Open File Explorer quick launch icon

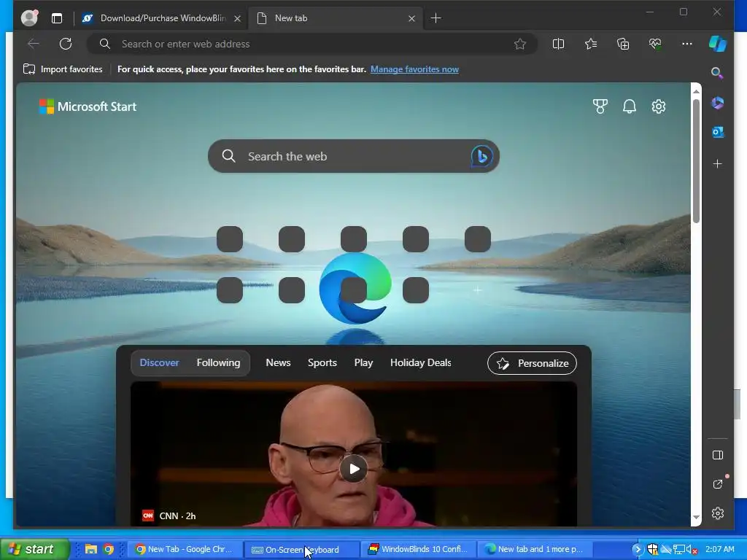(x=91, y=549)
